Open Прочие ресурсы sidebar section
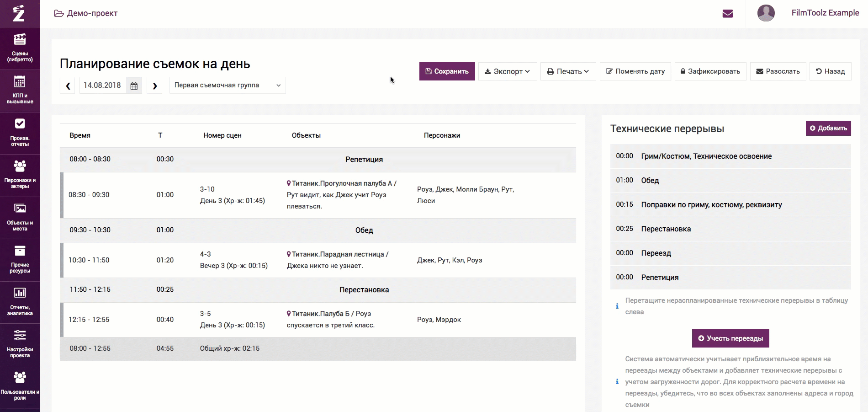This screenshot has width=868, height=412. click(20, 260)
